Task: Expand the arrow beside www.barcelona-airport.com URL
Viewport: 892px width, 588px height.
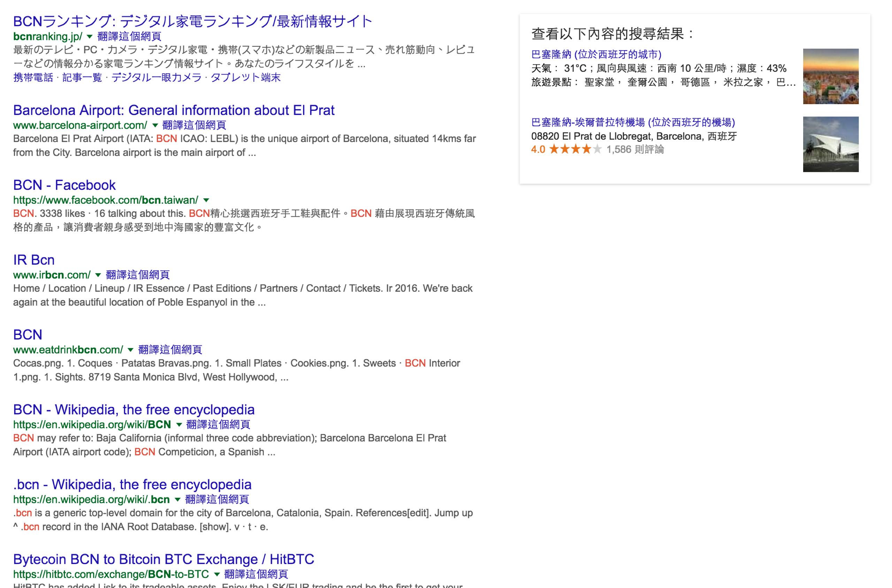Action: coord(155,126)
